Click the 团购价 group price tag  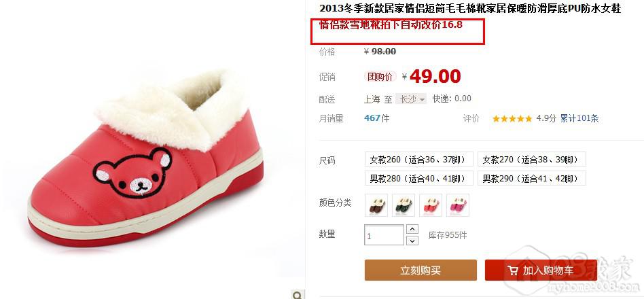click(380, 77)
